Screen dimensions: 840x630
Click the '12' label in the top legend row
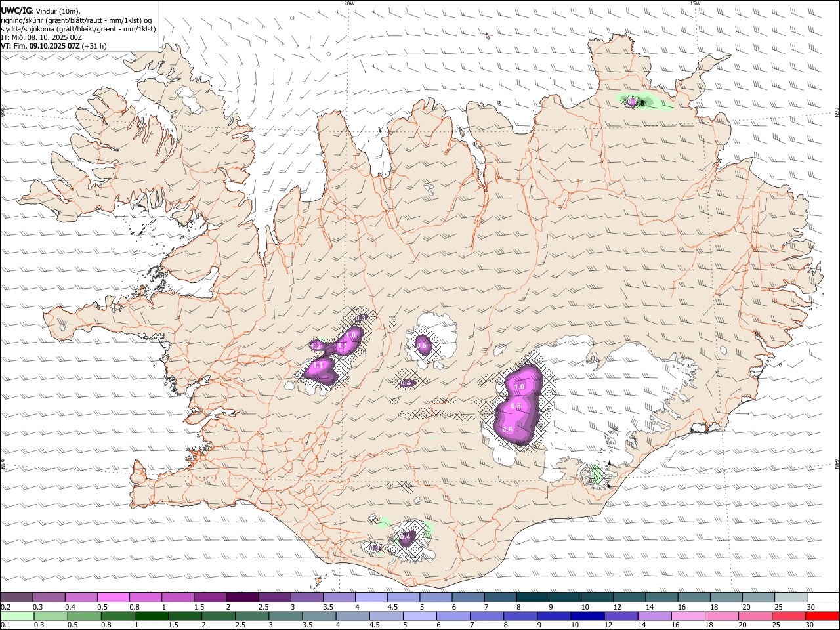618,607
